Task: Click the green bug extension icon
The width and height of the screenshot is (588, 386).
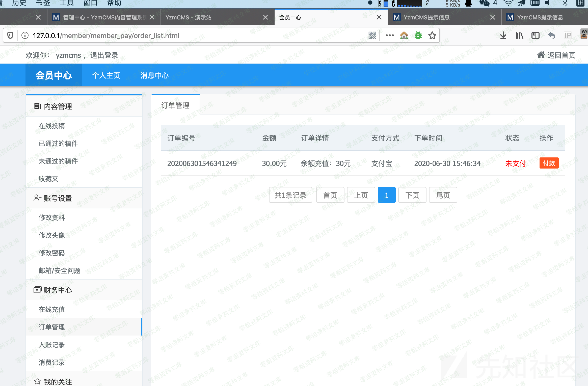Action: (x=418, y=36)
